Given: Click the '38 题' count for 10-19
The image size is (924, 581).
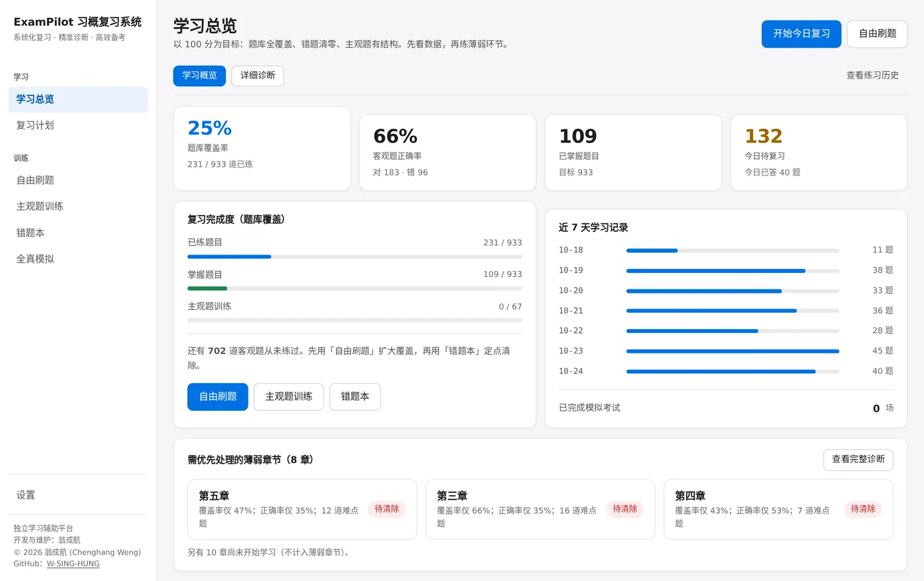Looking at the screenshot, I should pyautogui.click(x=882, y=270).
